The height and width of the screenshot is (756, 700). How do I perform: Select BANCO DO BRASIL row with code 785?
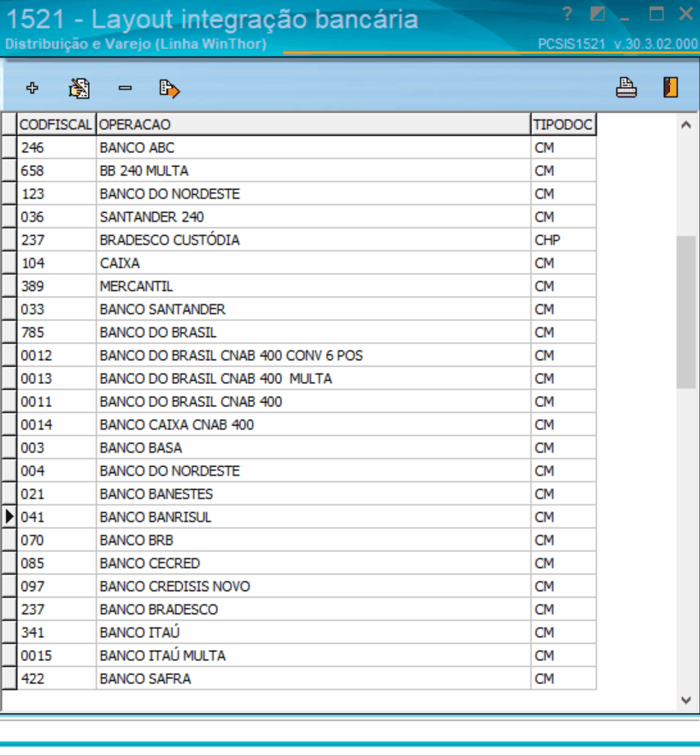[x=306, y=333]
